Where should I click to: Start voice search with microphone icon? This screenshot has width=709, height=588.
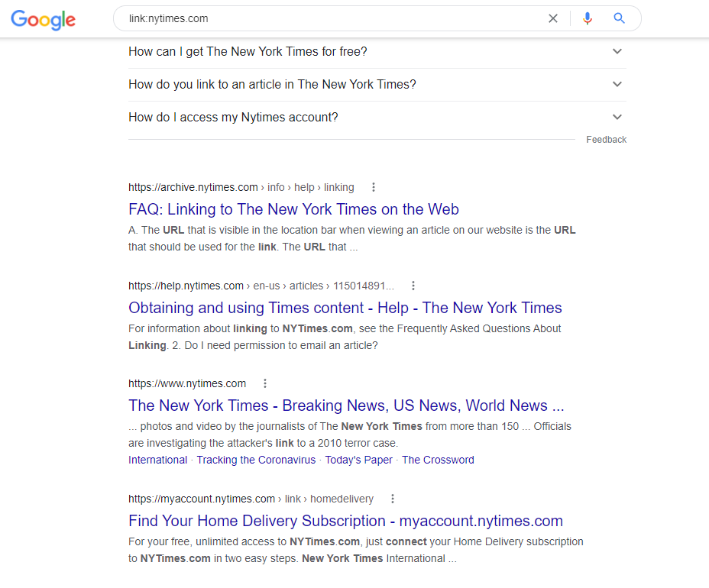pyautogui.click(x=588, y=18)
